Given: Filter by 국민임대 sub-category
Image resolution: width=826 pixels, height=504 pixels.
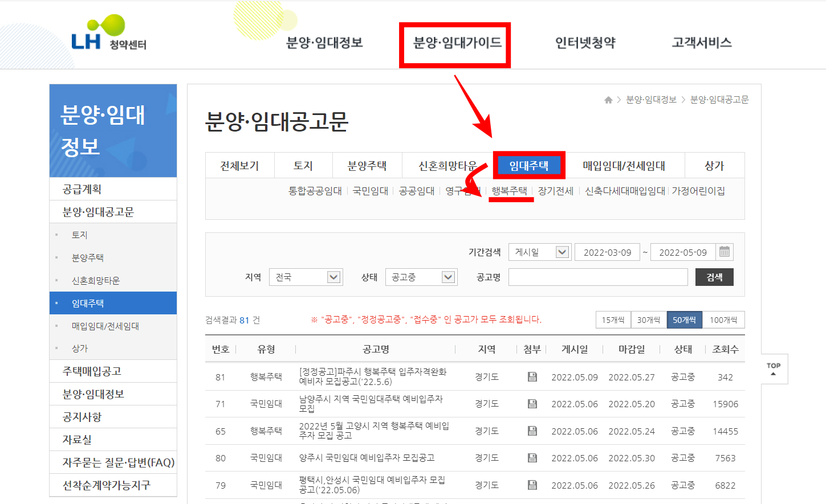Looking at the screenshot, I should 371,191.
